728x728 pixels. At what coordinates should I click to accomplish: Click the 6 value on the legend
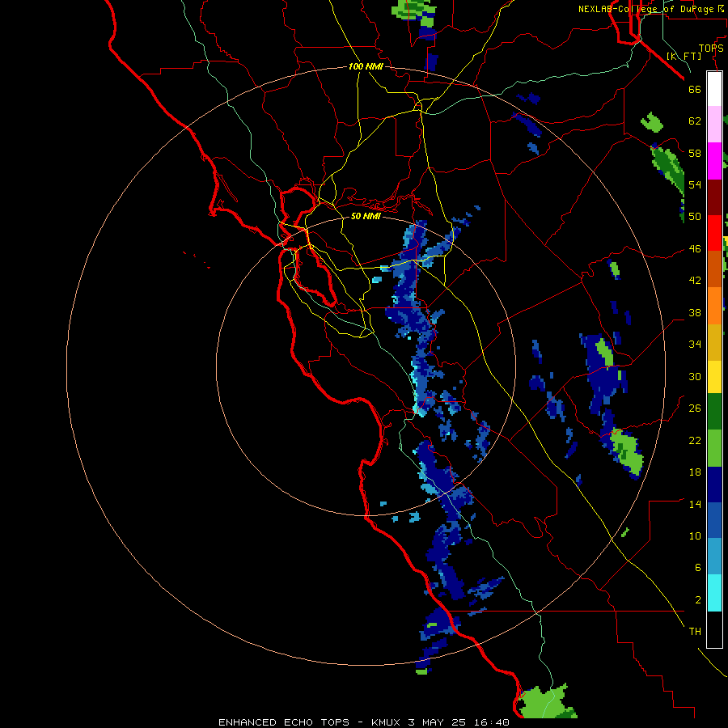[697, 568]
